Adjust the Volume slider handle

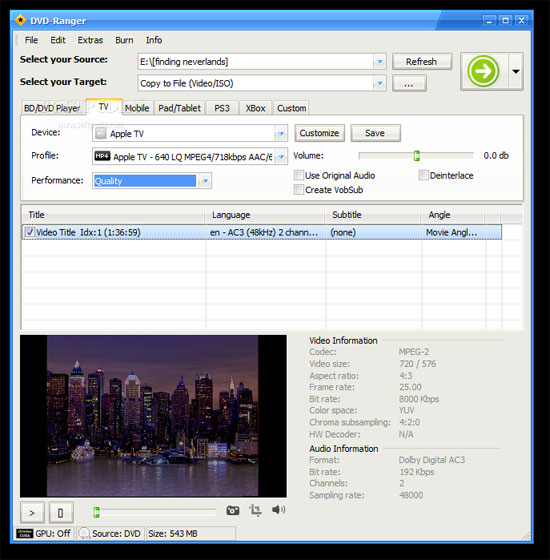coord(416,156)
